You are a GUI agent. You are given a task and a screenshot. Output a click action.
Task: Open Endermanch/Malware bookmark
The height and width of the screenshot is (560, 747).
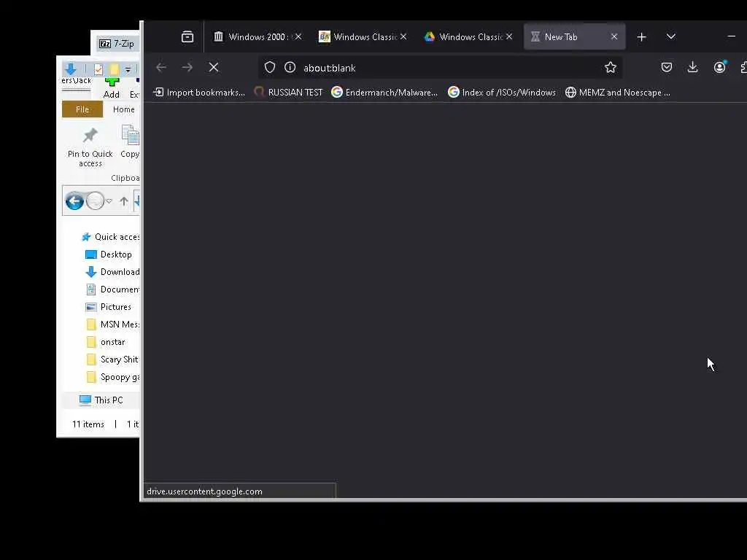coord(384,93)
